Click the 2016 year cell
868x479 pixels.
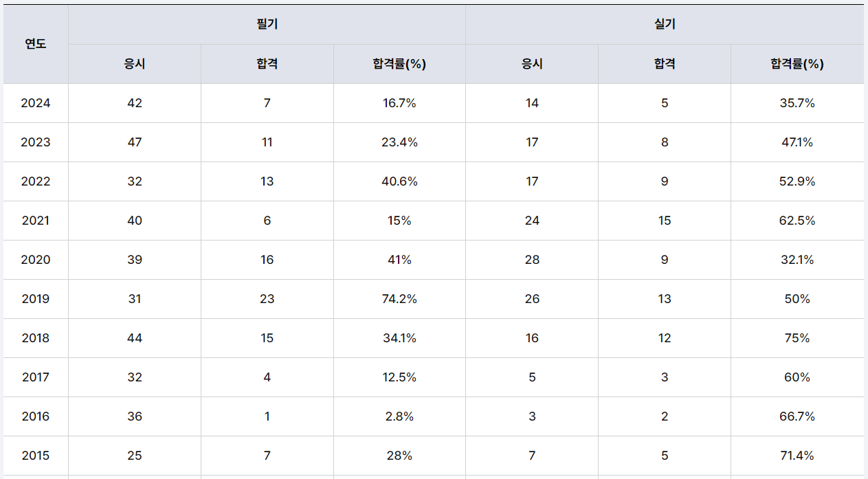36,416
